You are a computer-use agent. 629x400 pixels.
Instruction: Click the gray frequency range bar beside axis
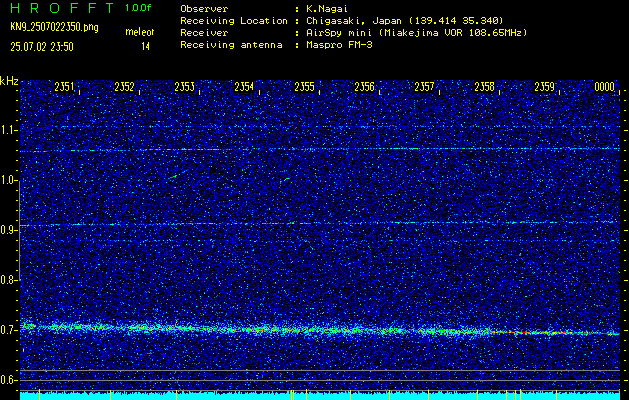(19, 230)
